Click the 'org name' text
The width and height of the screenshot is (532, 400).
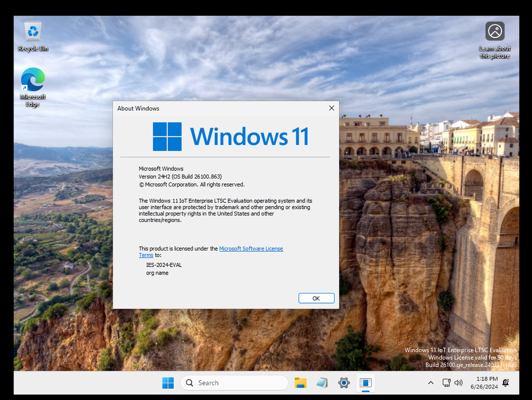pyautogui.click(x=157, y=273)
